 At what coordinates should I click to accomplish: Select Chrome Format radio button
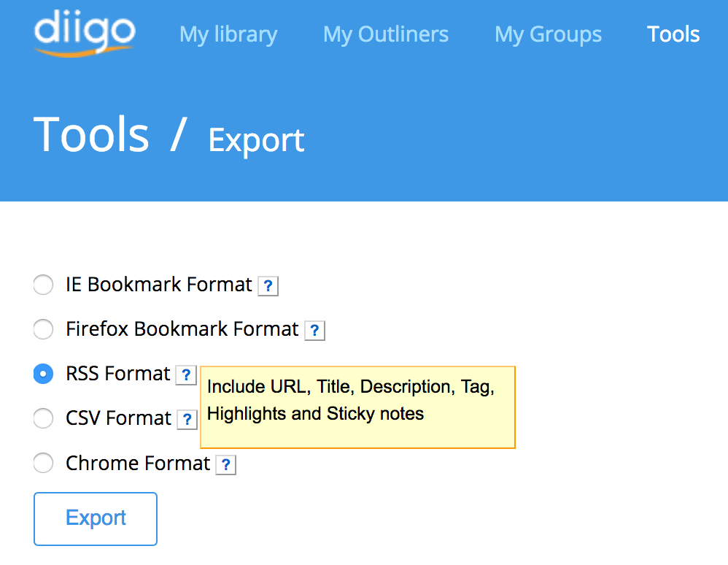click(x=43, y=463)
